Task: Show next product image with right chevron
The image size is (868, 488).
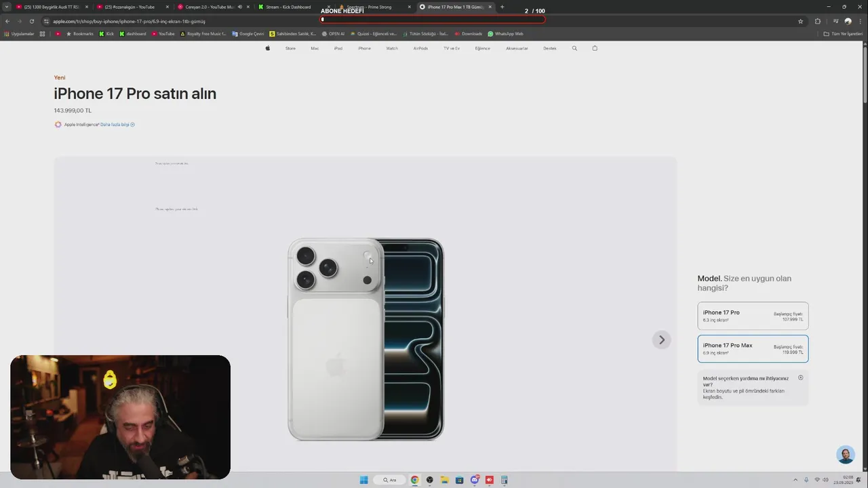Action: (x=662, y=340)
